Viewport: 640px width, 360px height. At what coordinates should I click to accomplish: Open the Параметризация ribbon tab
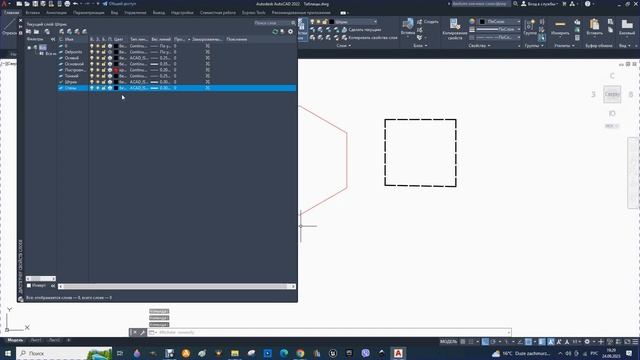pos(89,13)
